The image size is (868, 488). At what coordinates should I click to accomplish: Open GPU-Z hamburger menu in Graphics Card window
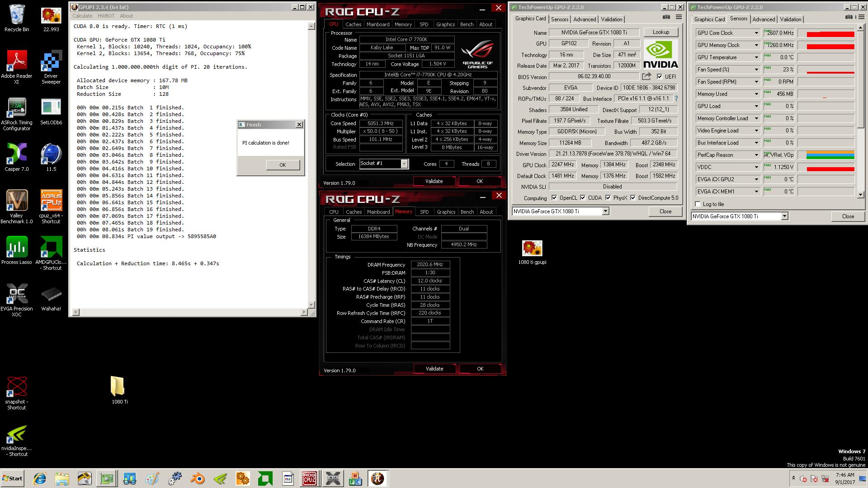pyautogui.click(x=679, y=17)
